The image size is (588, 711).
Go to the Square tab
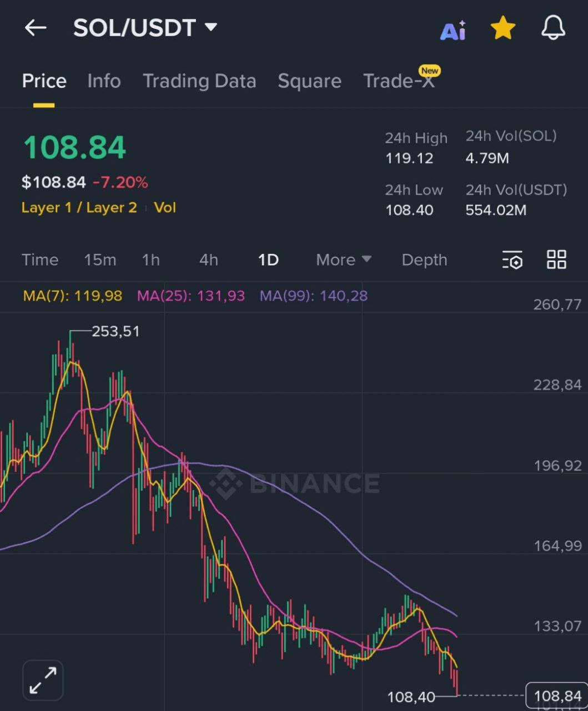(x=309, y=81)
